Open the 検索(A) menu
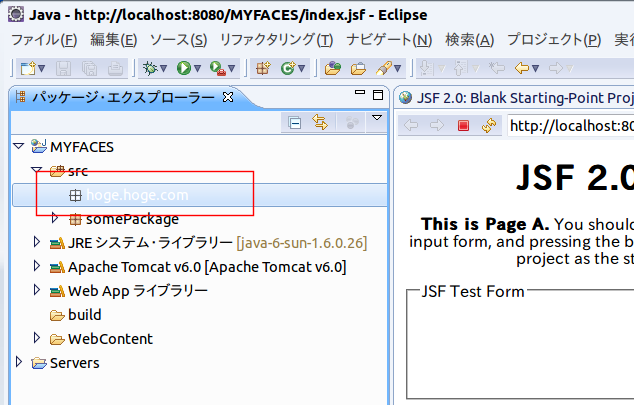Viewport: 634px width, 405px height. pyautogui.click(x=469, y=40)
